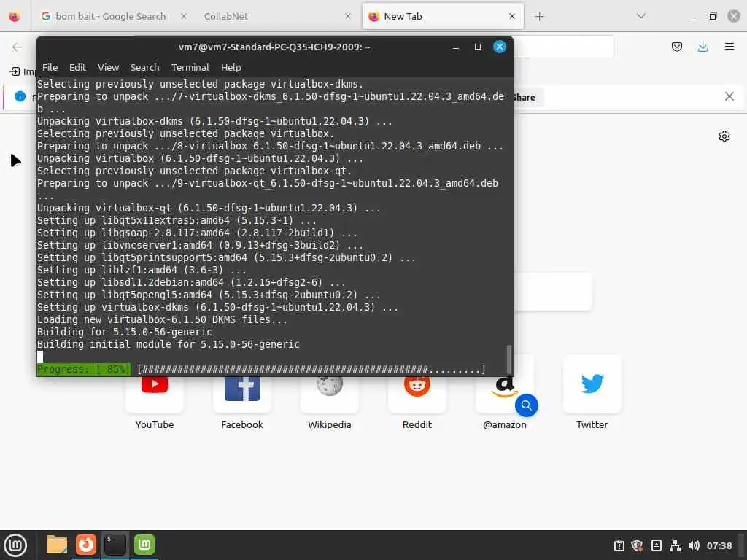This screenshot has width=747, height=560.
Task: Switch to the CollabNet tab
Action: [226, 16]
